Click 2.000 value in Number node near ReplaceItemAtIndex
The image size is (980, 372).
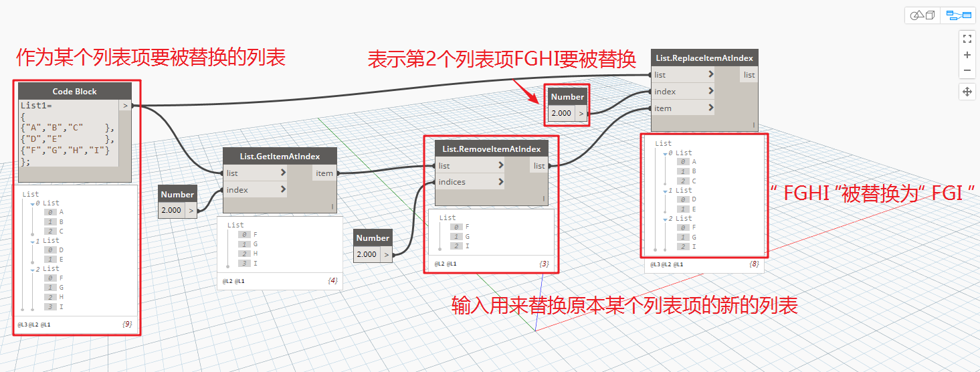point(561,113)
